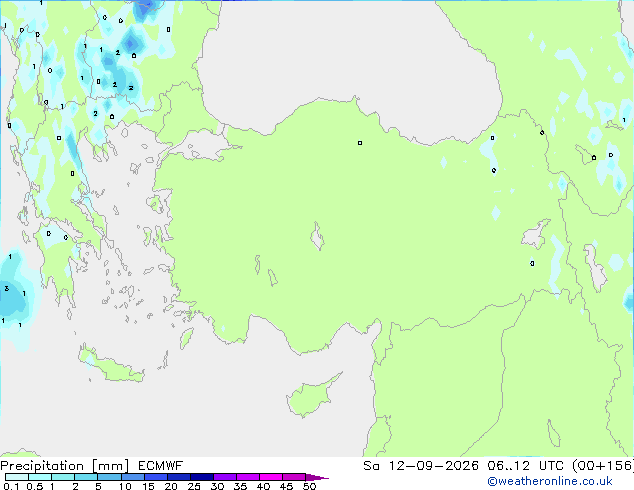Click the purple arrow tip above 50 mm
The image size is (634, 490).
coord(317,477)
